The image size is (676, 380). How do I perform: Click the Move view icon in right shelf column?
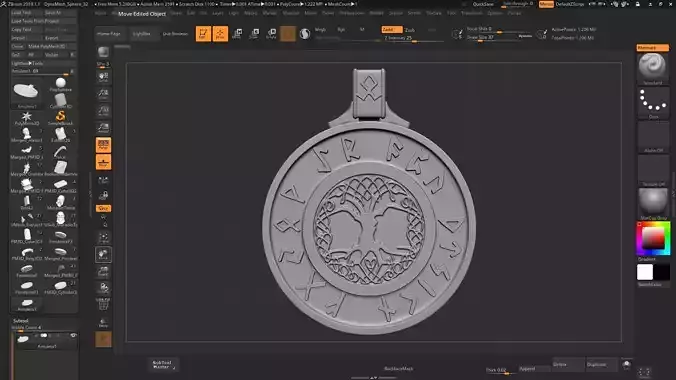point(103,255)
